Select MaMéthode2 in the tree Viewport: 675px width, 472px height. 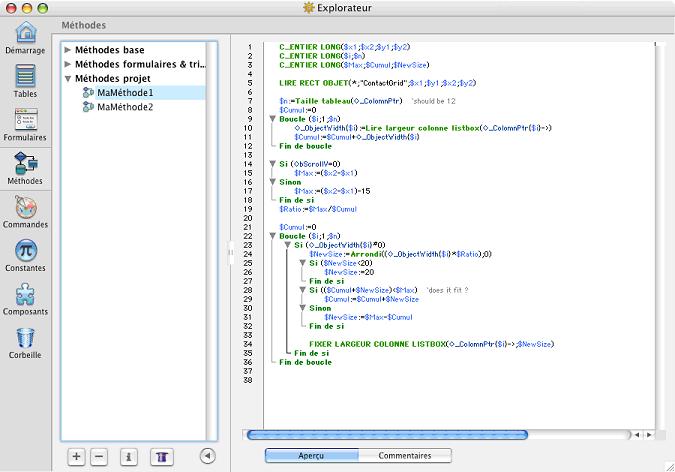(x=125, y=107)
